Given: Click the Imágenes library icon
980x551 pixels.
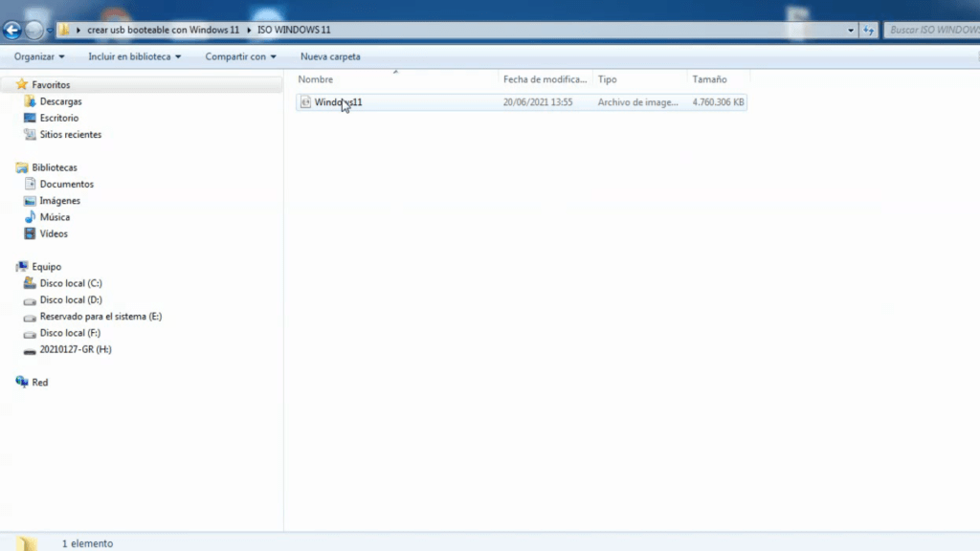Looking at the screenshot, I should pyautogui.click(x=30, y=201).
